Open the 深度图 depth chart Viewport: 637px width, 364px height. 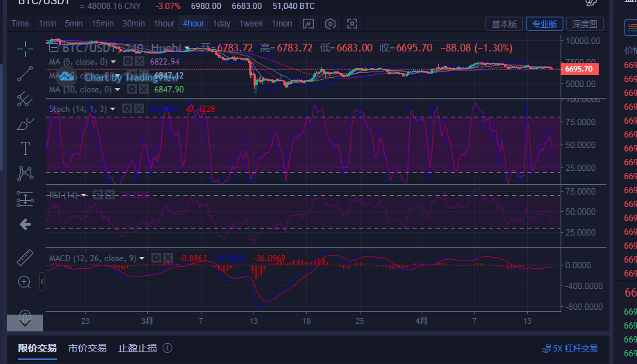pyautogui.click(x=585, y=24)
